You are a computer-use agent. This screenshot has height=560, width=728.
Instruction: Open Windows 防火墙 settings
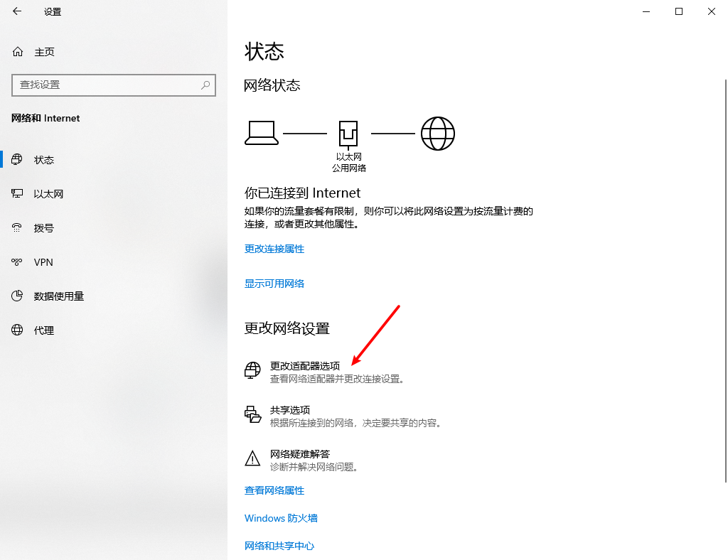pyautogui.click(x=281, y=518)
